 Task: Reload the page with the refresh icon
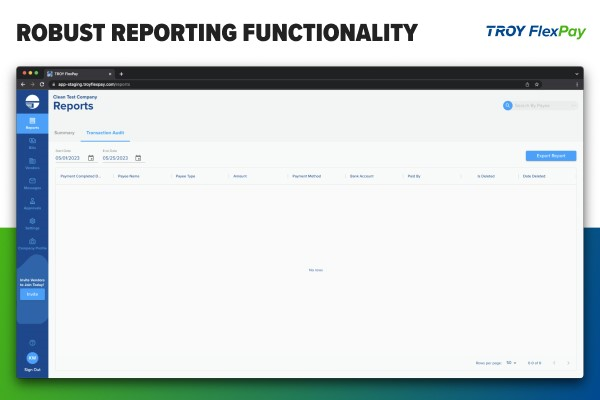point(42,84)
